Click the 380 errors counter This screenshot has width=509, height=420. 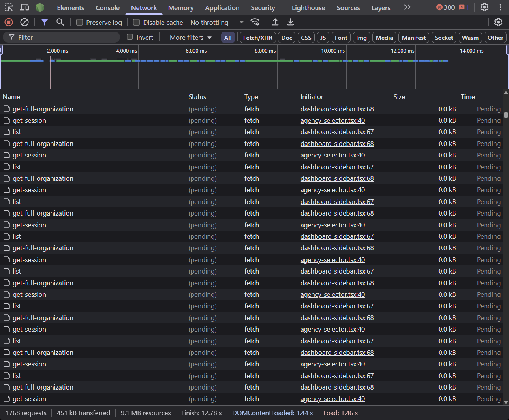(445, 7)
